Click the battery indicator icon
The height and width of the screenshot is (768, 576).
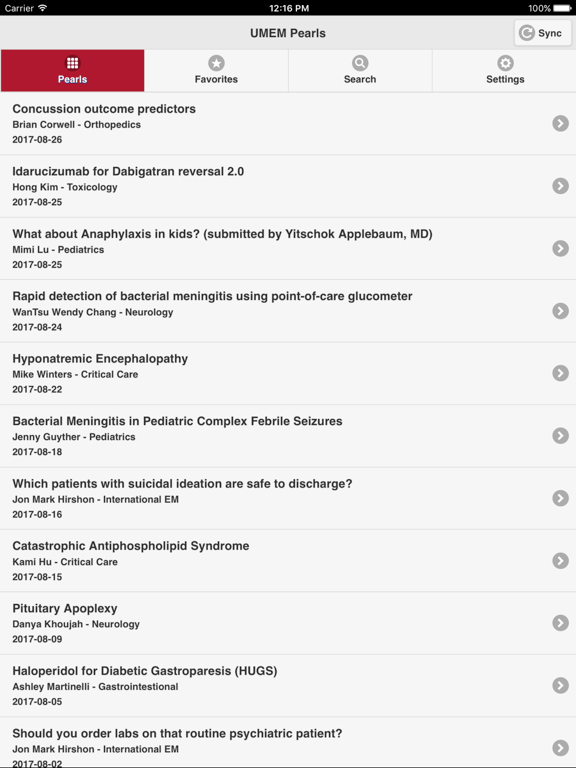[562, 8]
